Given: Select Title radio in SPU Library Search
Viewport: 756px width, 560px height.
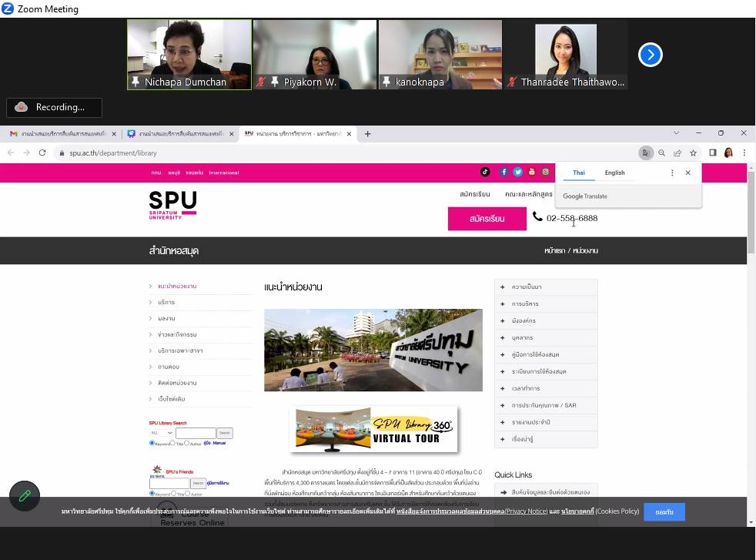Looking at the screenshot, I should [x=172, y=443].
